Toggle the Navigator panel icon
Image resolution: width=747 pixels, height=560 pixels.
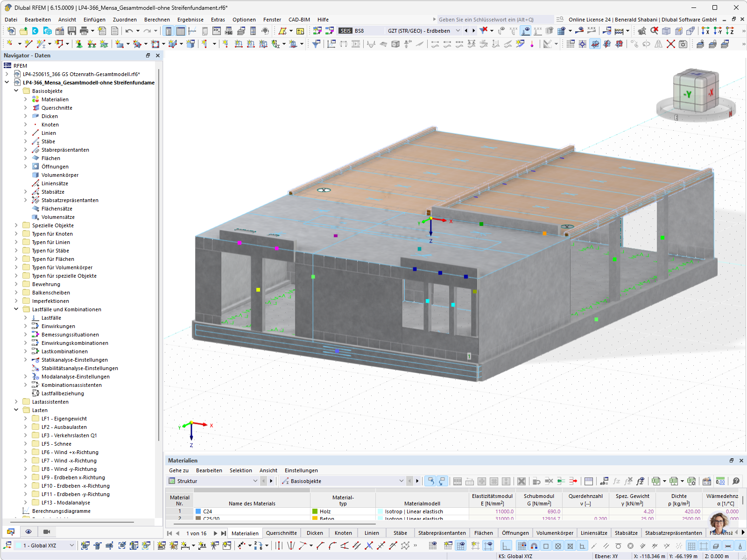pyautogui.click(x=169, y=31)
